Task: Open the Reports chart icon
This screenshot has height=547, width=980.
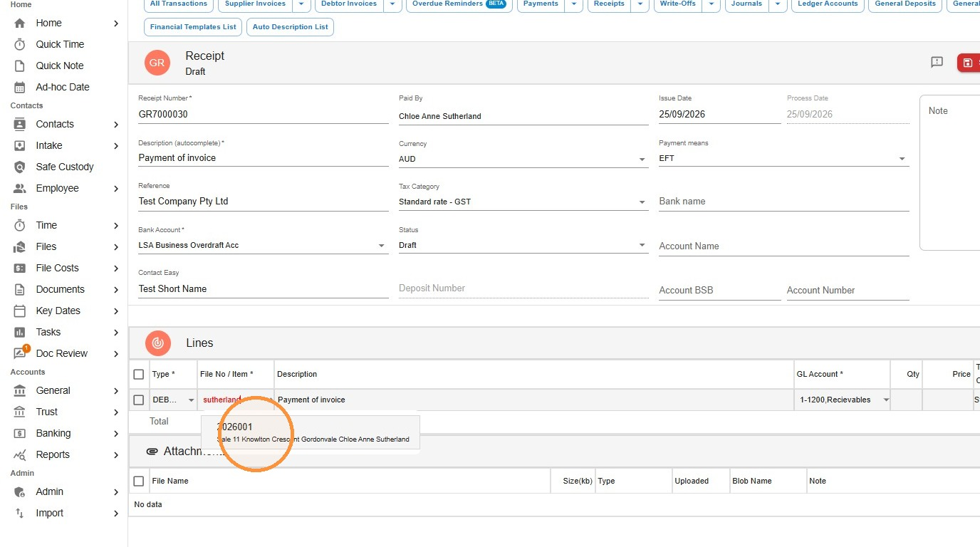Action: 20,454
